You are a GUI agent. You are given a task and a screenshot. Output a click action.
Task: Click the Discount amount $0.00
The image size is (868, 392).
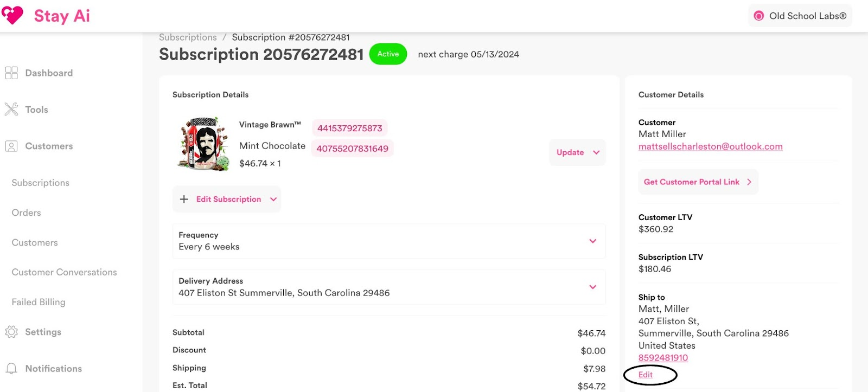593,351
